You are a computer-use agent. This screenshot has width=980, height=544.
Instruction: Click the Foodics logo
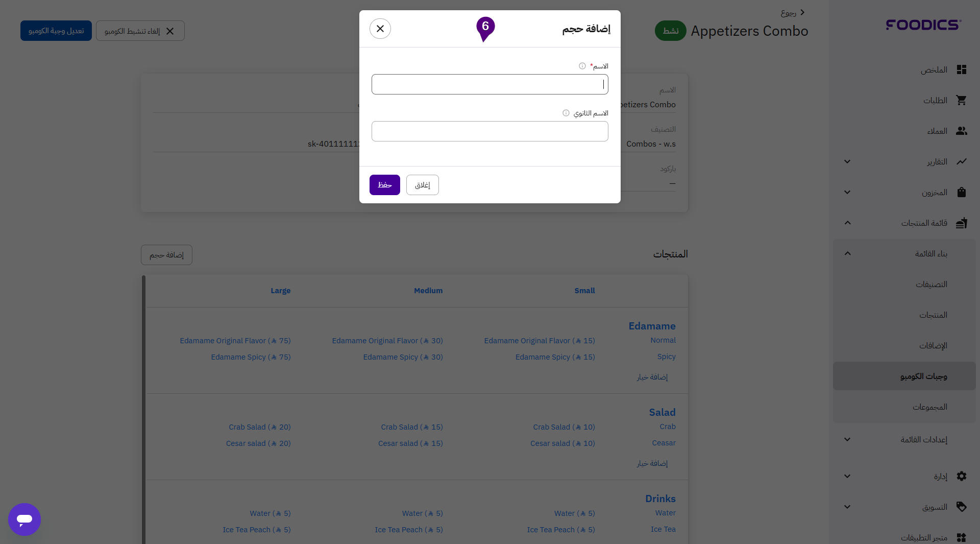(923, 25)
